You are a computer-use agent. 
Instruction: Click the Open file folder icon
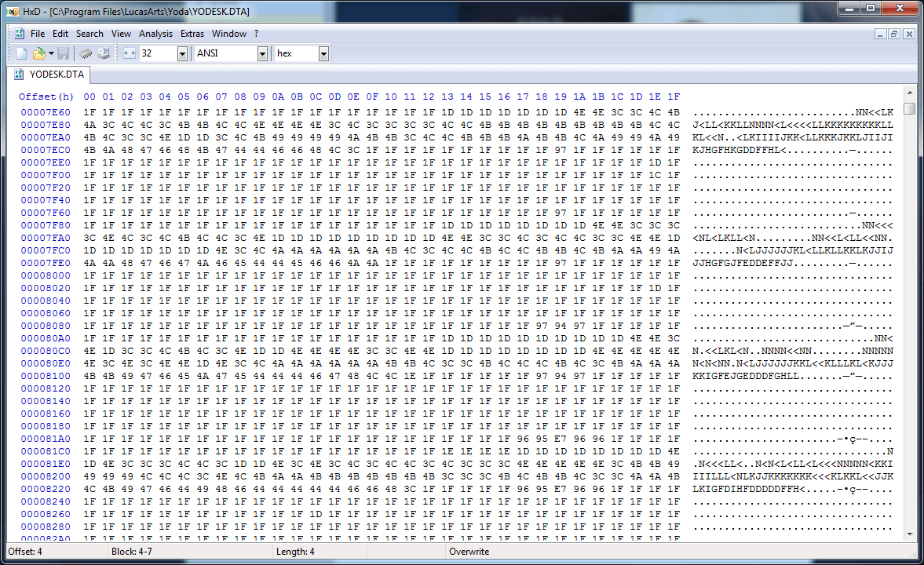click(x=38, y=53)
